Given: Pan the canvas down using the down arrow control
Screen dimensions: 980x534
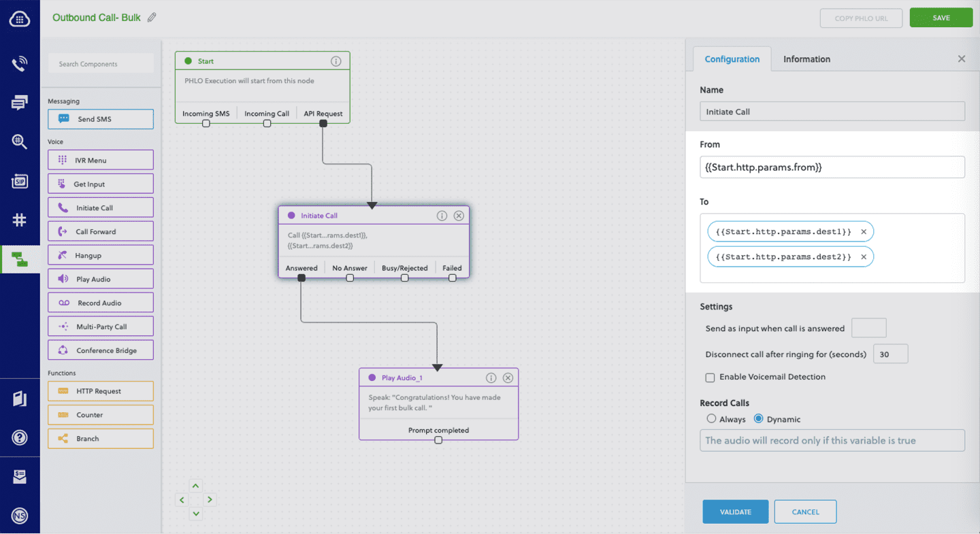Looking at the screenshot, I should pos(195,514).
